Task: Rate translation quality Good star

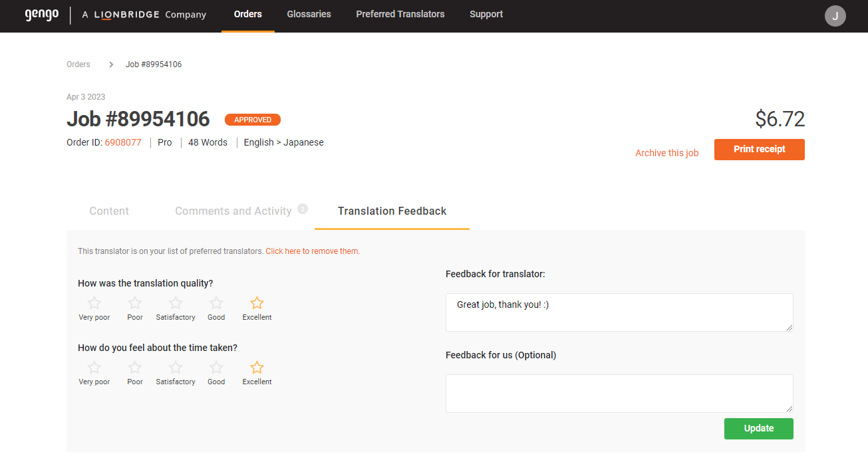Action: (x=216, y=303)
